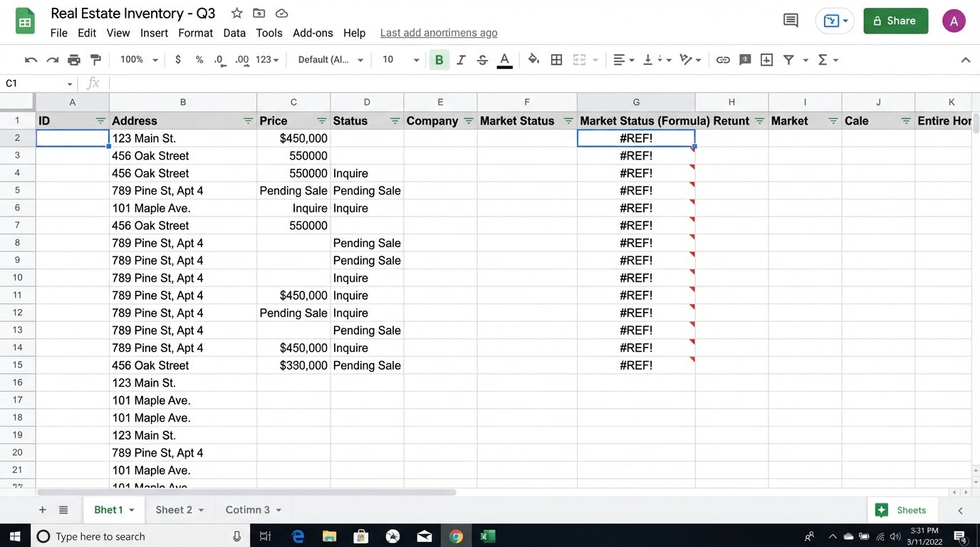This screenshot has width=980, height=547.
Task: Open the text color picker
Action: 504,59
